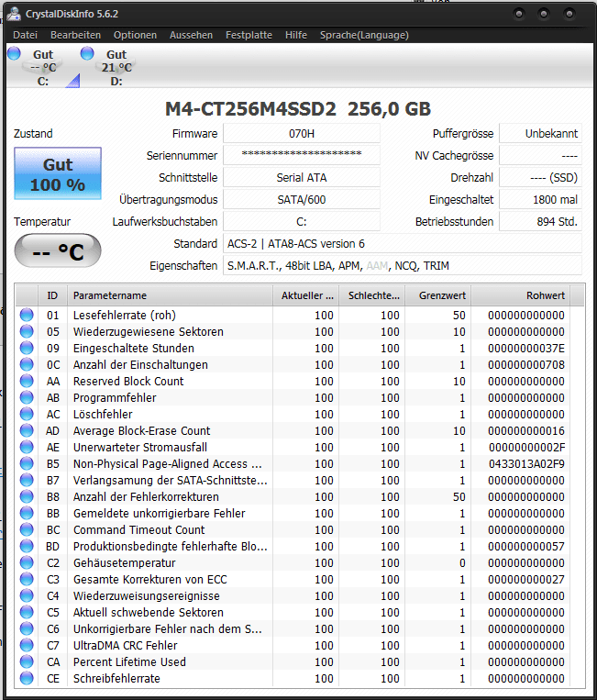597x700 pixels.
Task: Select raw value 0433013A02F9
Action: coord(526,464)
